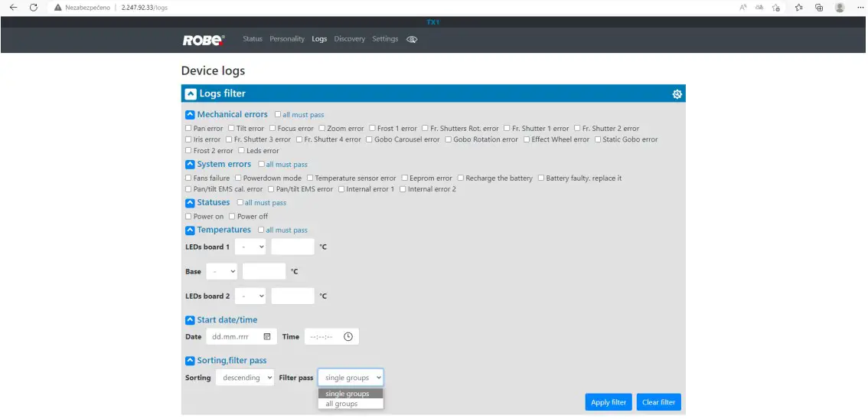Toggle Statuses 'all must pass' checkbox
This screenshot has height=419, width=868.
click(240, 203)
